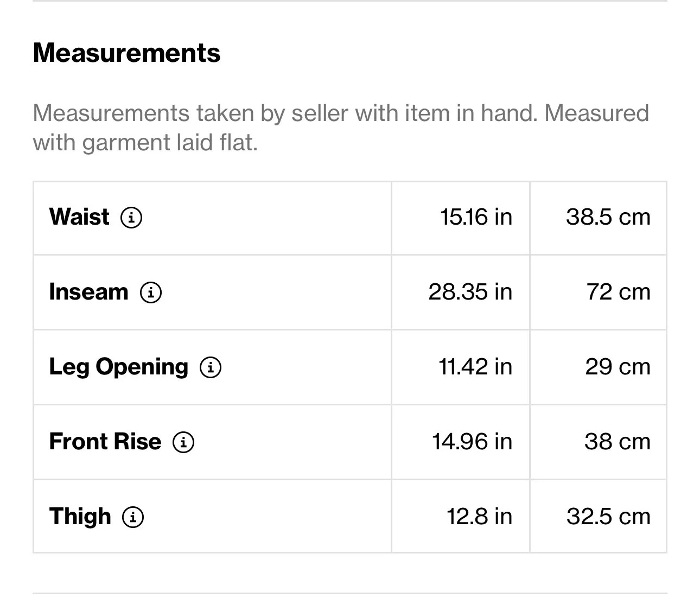Select the 28.35 in inseam value
Screen dimensions: 700x598
(470, 292)
